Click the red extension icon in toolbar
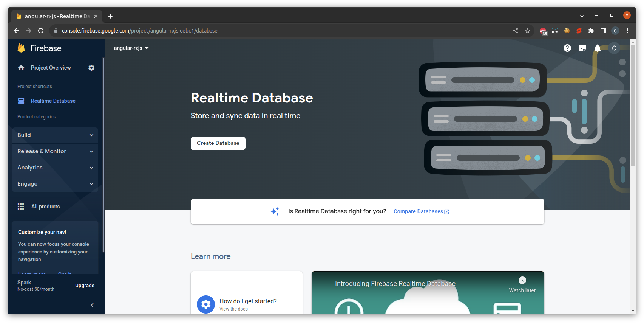The height and width of the screenshot is (323, 644). tap(579, 31)
